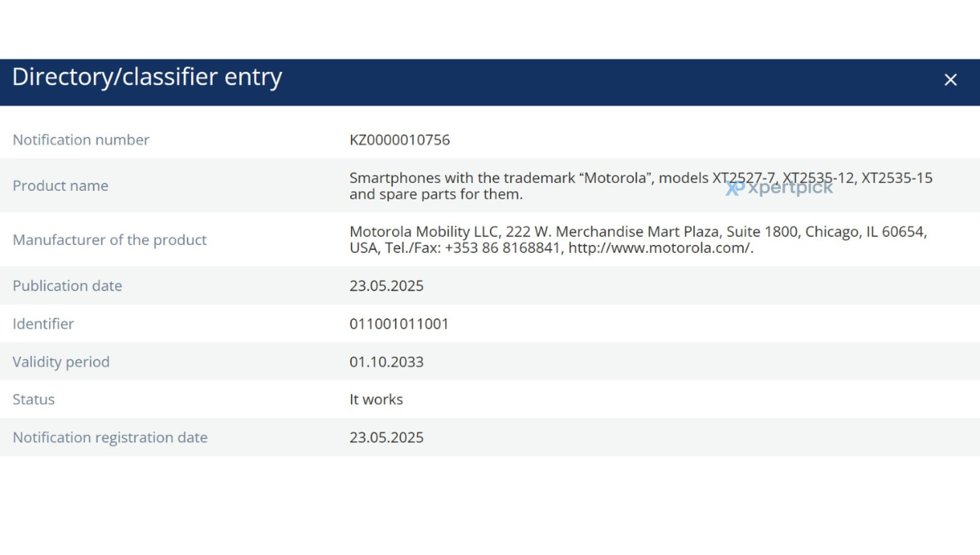Screen dimensions: 980x555
Task: Close the Directory/classifier entry dialog
Action: point(950,80)
